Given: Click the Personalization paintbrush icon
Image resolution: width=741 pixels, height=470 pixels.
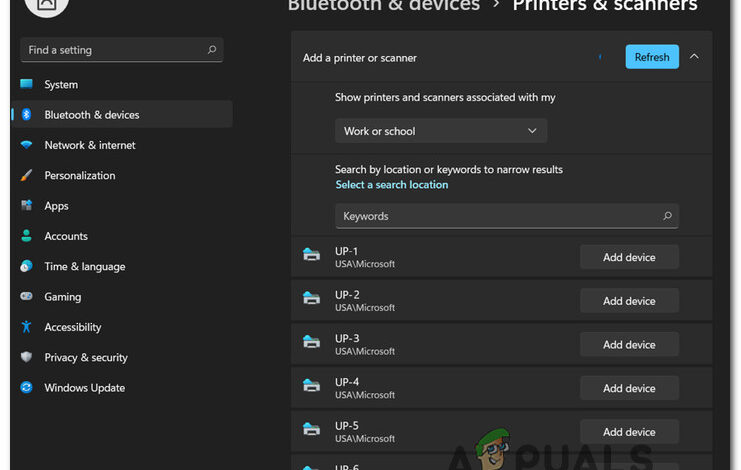Looking at the screenshot, I should point(26,176).
